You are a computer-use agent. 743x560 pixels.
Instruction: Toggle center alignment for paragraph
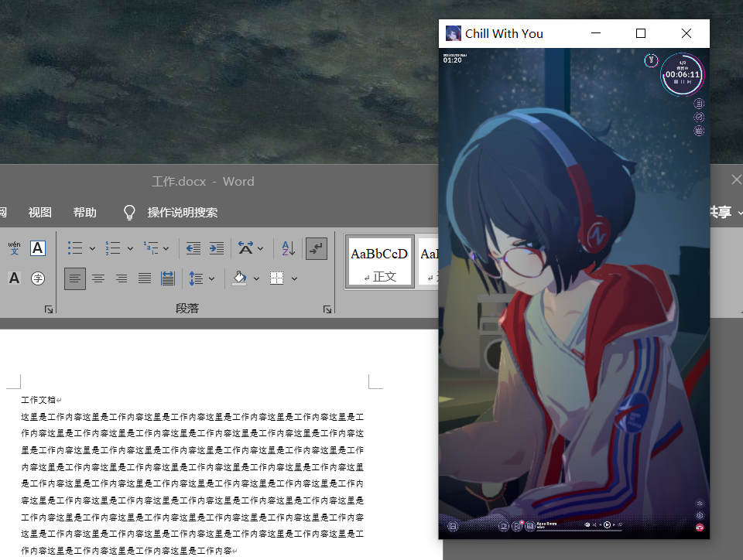point(98,278)
